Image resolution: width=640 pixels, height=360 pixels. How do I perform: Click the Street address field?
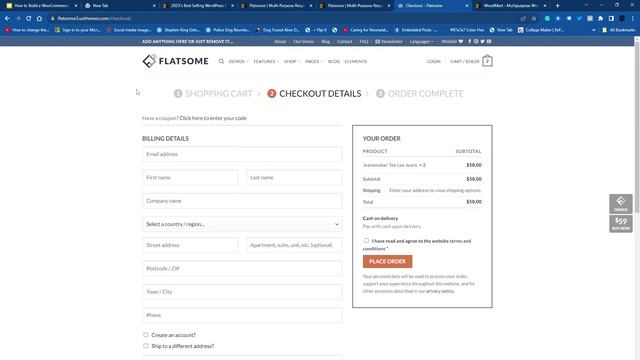[x=190, y=245]
